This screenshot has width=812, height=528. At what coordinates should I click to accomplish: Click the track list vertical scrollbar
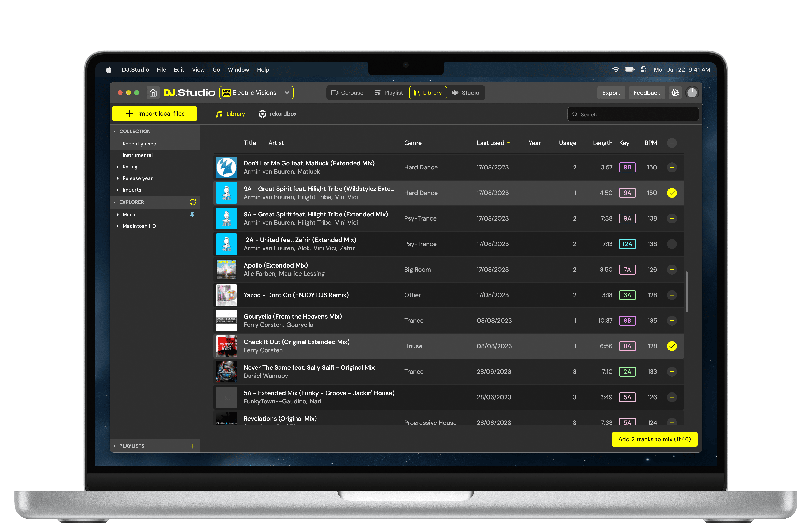coord(686,292)
